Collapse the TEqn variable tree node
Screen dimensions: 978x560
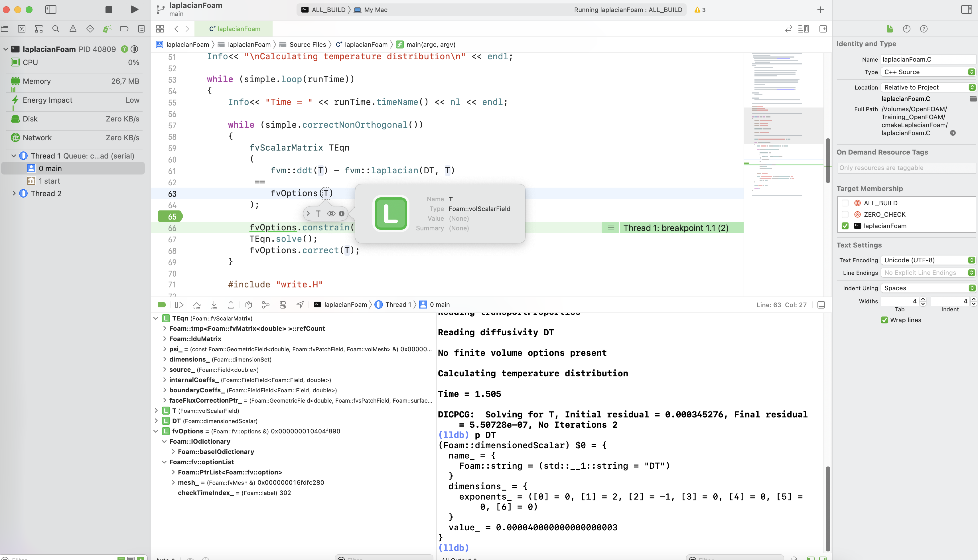point(156,318)
